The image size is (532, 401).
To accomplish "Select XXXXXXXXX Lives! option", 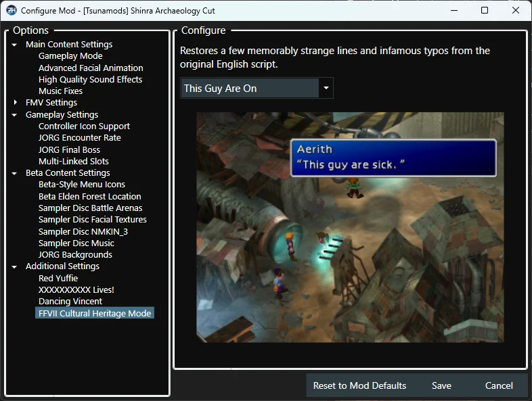I will pos(76,290).
